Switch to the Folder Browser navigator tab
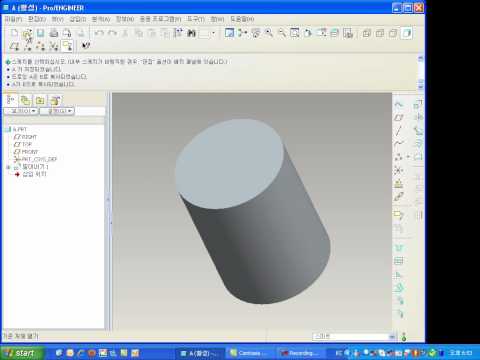This screenshot has width=480, height=360. coord(25,100)
